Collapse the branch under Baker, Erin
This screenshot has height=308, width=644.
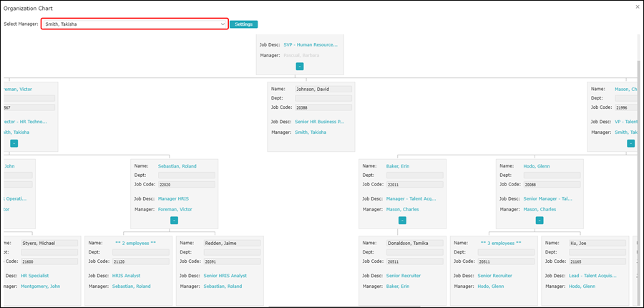(x=402, y=221)
